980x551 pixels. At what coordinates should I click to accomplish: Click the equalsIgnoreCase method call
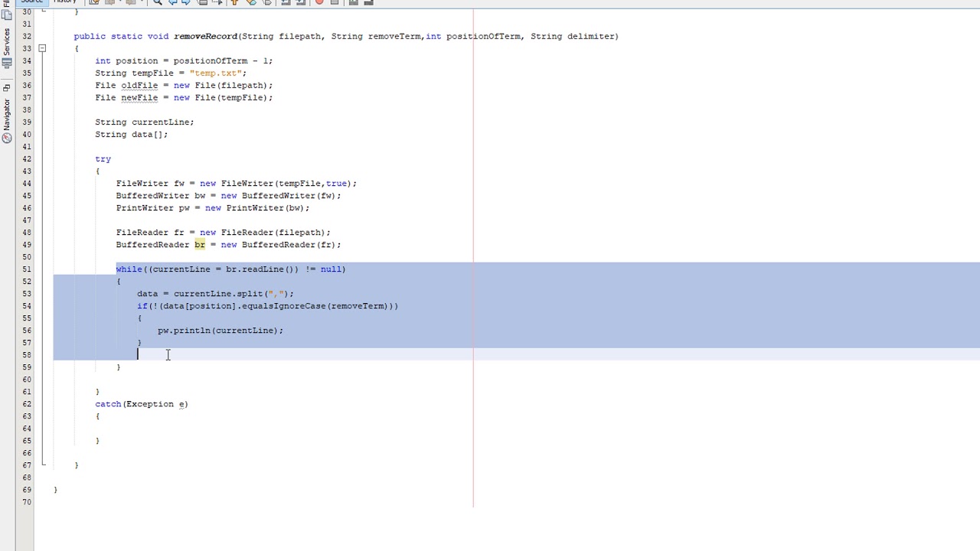(x=283, y=305)
